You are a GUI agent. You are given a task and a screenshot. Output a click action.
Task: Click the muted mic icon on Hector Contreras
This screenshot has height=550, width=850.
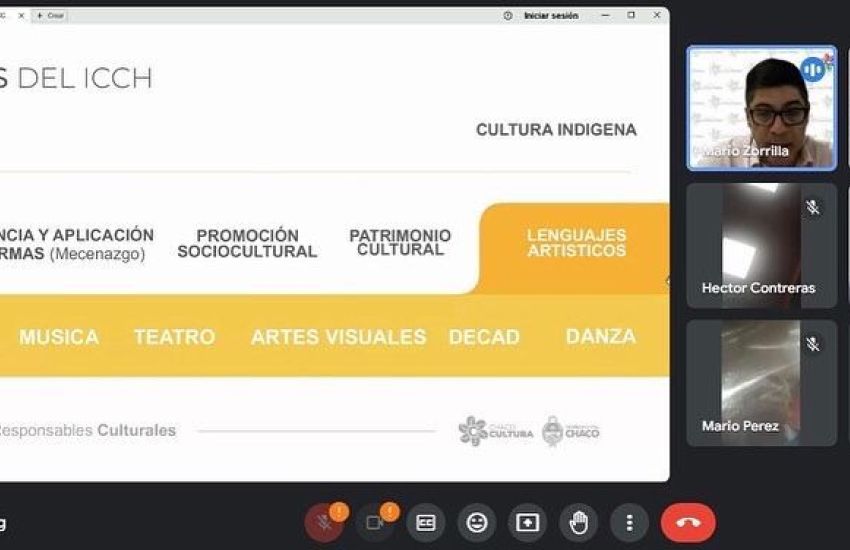coord(812,207)
